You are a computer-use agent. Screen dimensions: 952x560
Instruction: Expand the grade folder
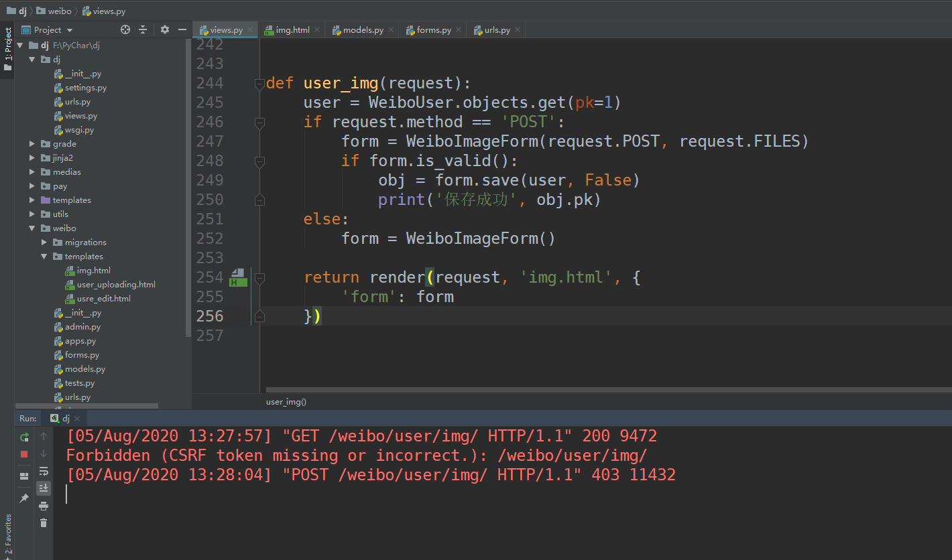32,144
